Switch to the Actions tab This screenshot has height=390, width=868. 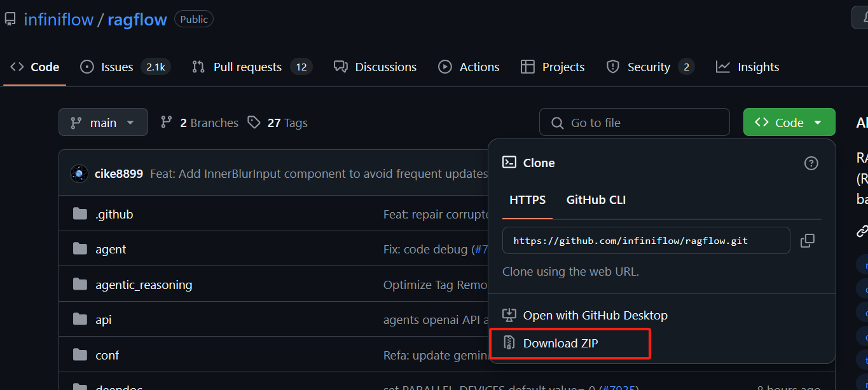pos(469,67)
